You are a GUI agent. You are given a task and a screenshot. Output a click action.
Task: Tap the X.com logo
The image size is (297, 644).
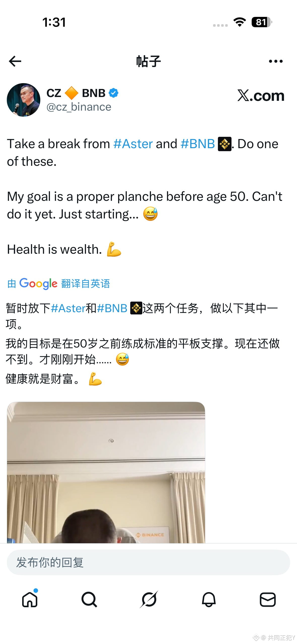(261, 96)
